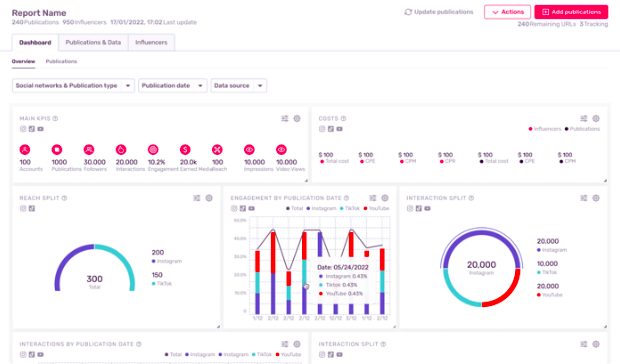Click filter sliders icon in Interaction Split panel
The image size is (620, 364).
click(x=584, y=198)
